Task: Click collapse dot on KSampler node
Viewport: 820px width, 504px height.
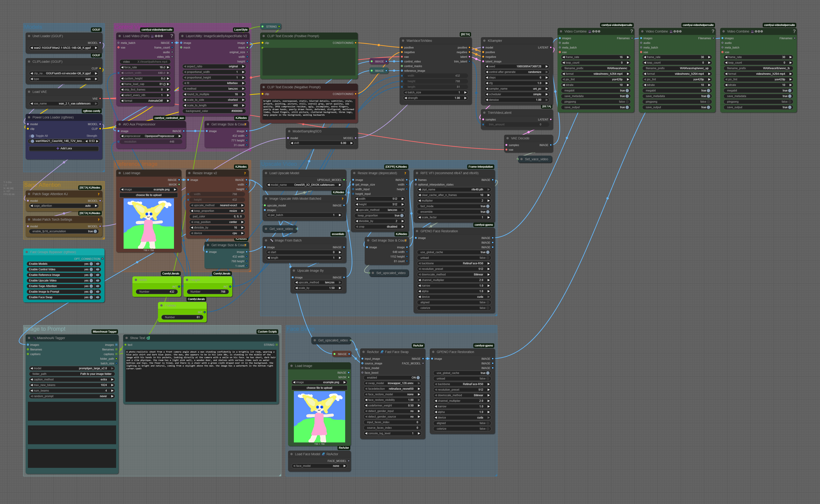Action: coord(484,41)
